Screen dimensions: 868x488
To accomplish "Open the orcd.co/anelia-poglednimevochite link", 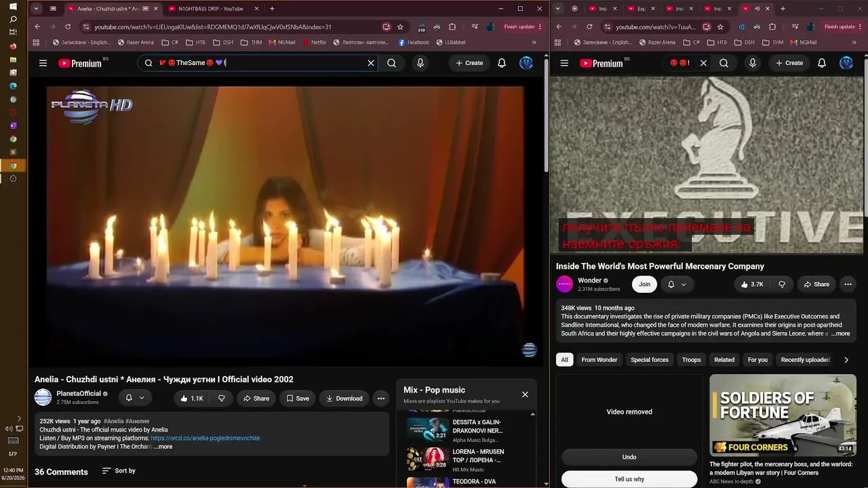I will [205, 439].
